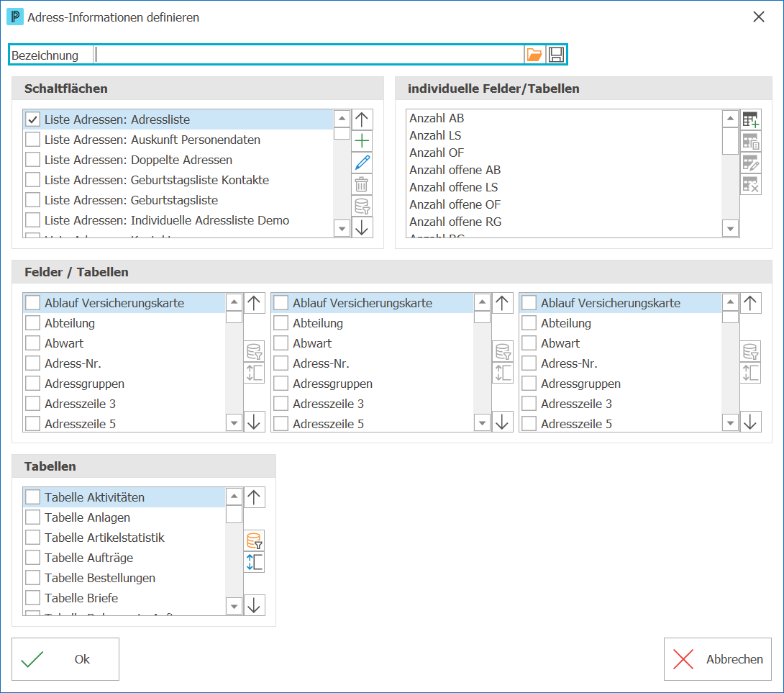784x693 pixels.
Task: Select Adresszeile 5 in first Felder list
Action: tap(124, 424)
